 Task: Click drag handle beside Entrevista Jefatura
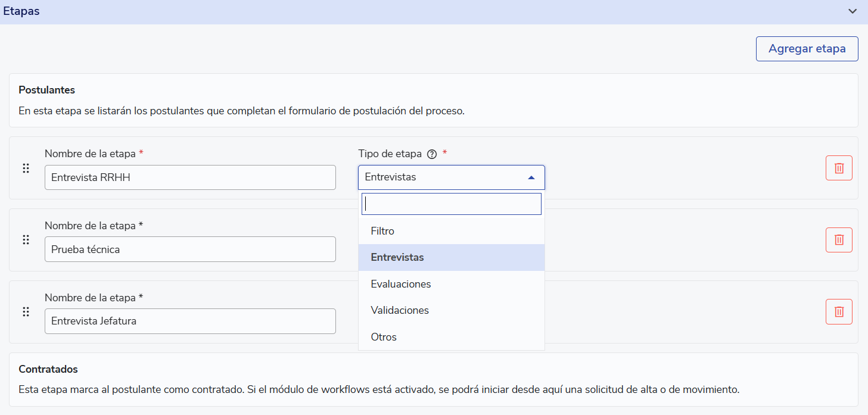tap(26, 311)
